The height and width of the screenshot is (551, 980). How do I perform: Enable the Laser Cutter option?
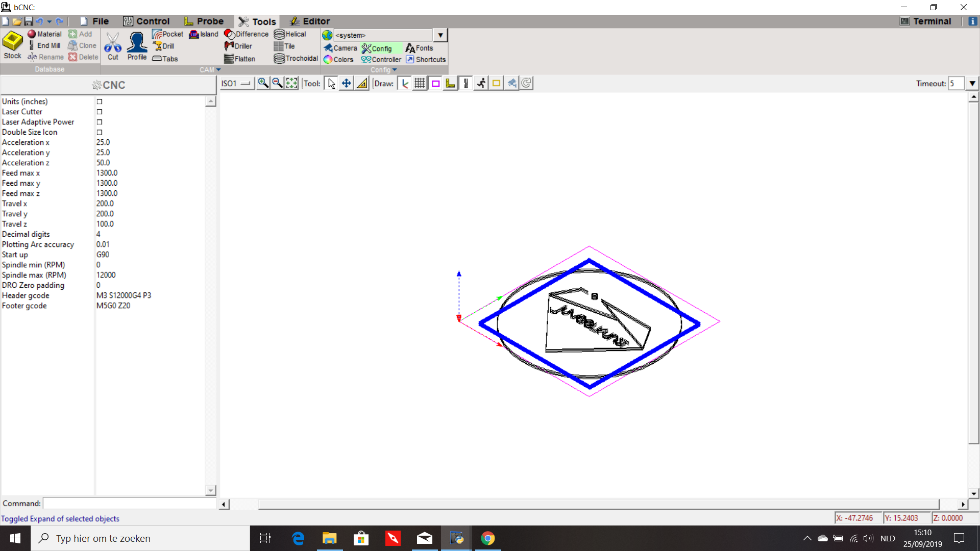[x=99, y=112]
